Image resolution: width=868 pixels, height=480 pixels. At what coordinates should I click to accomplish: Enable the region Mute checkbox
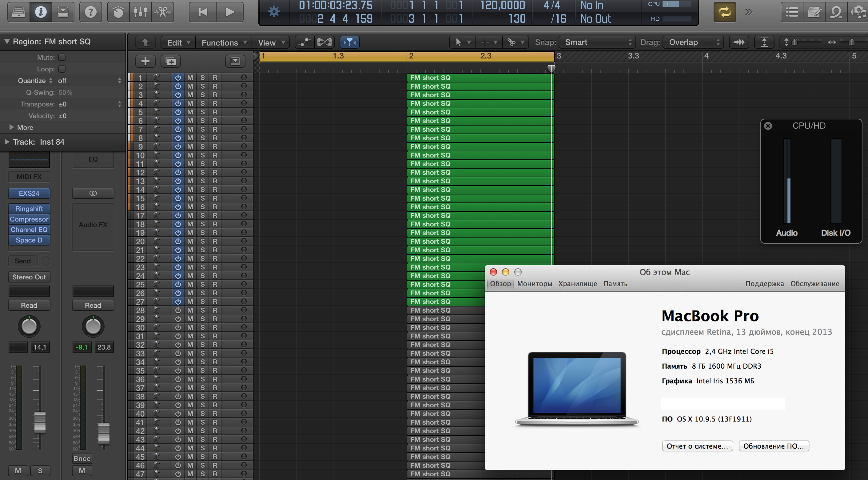(x=62, y=57)
